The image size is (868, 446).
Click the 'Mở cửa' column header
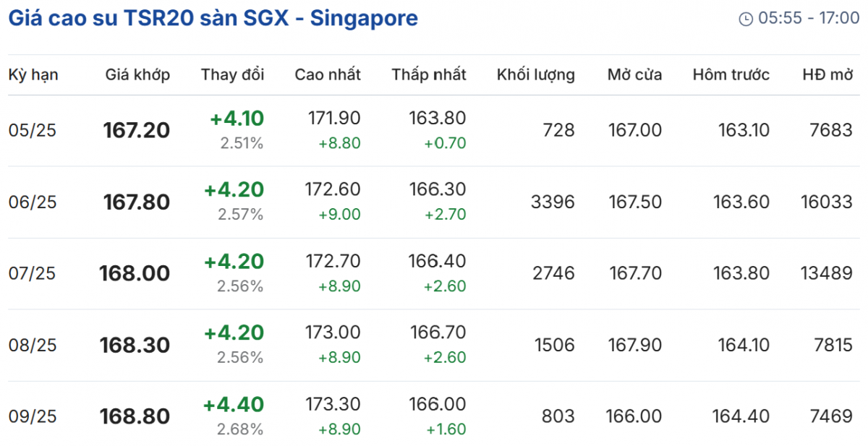634,74
